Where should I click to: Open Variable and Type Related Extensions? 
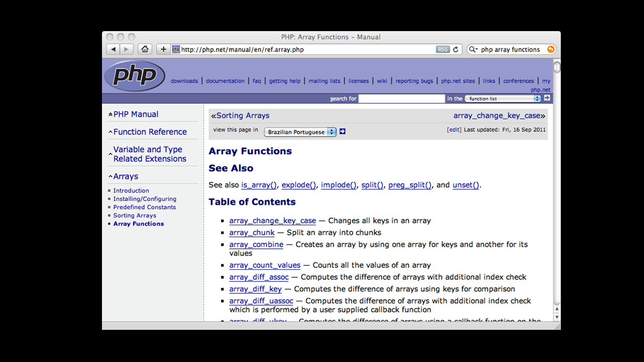(x=150, y=154)
